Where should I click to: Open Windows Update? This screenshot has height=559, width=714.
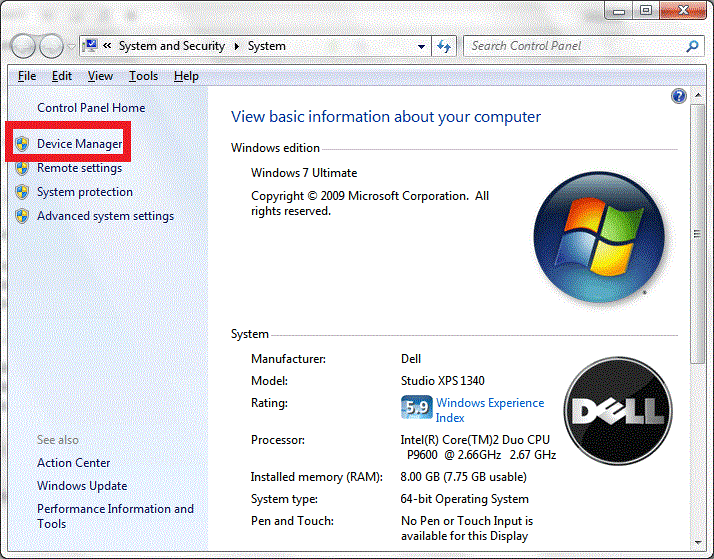82,486
